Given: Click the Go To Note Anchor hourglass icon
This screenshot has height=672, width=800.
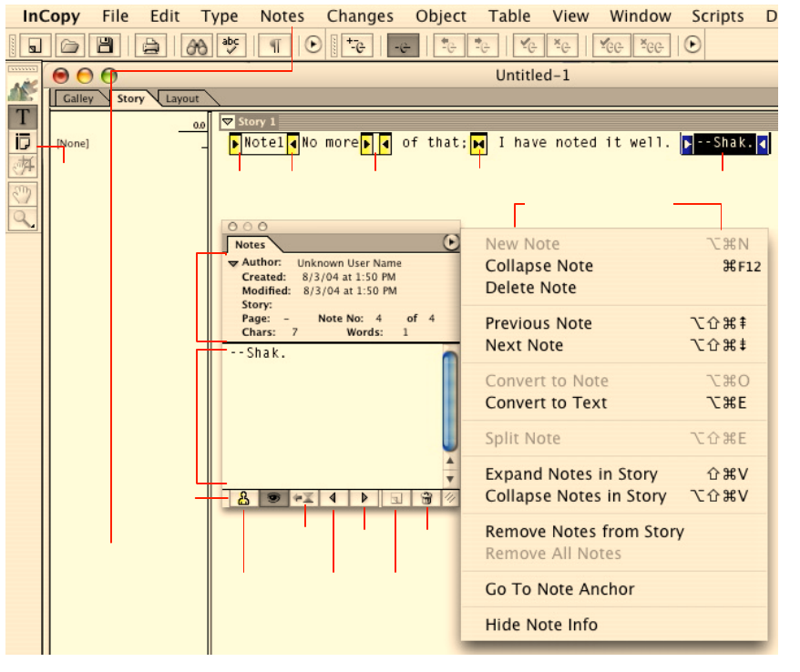Looking at the screenshot, I should pyautogui.click(x=304, y=498).
